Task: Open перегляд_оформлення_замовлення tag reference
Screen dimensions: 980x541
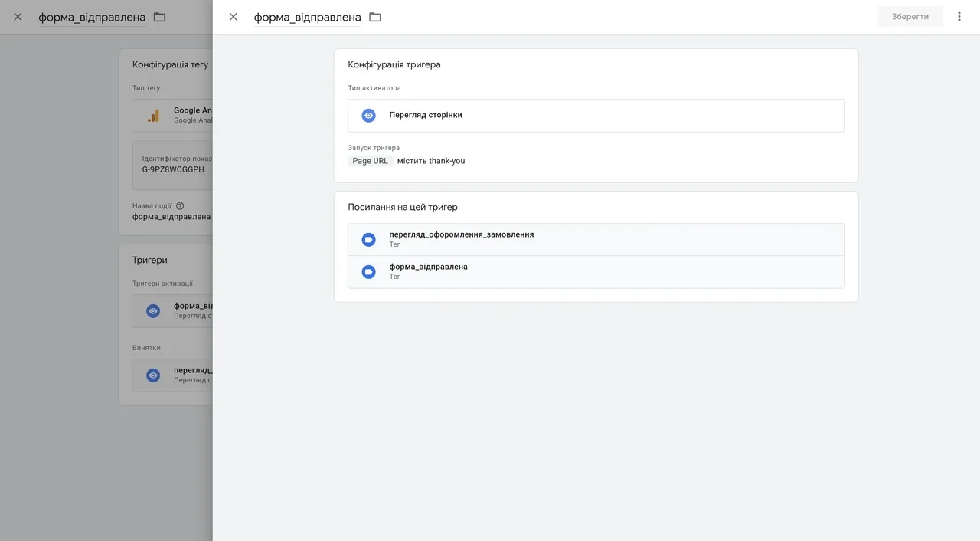Action: pos(596,239)
